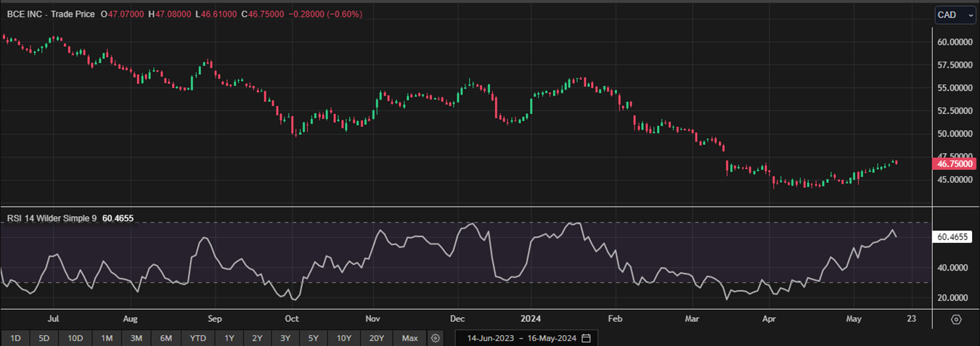Screen dimensions: 980x346
Task: Select the 2Y time range
Action: tap(257, 338)
